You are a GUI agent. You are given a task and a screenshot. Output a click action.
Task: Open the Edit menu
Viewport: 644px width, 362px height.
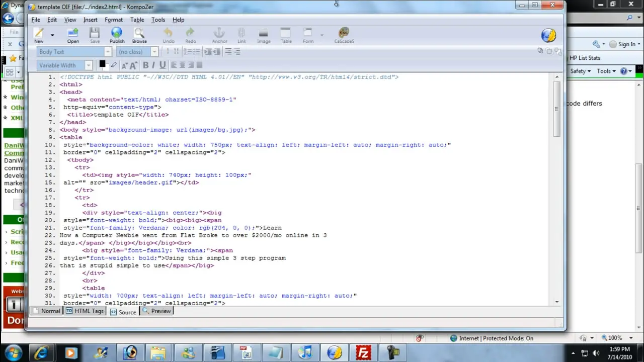(x=52, y=20)
